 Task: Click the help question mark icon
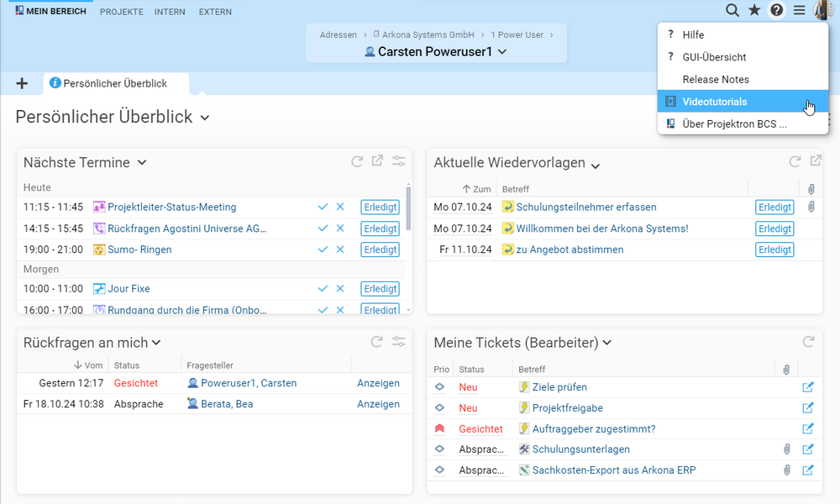click(x=777, y=11)
